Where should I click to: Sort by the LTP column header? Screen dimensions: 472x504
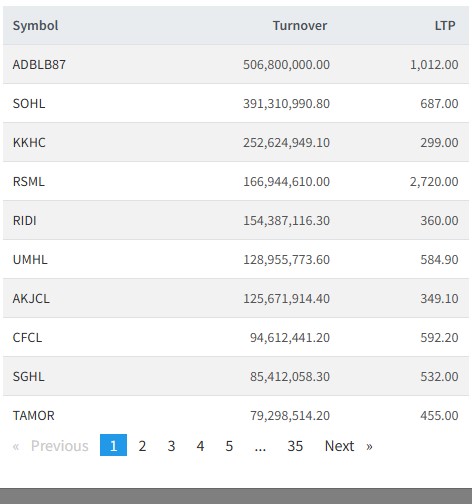[445, 26]
